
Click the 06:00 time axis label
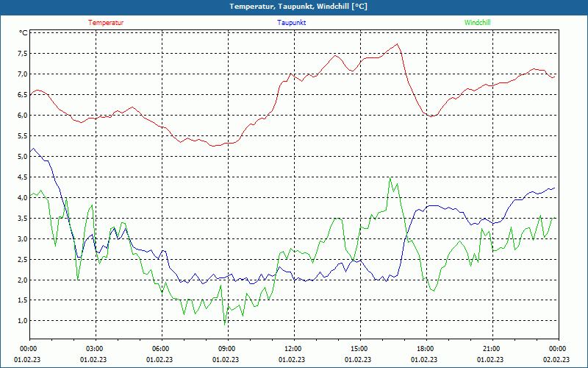pos(162,348)
